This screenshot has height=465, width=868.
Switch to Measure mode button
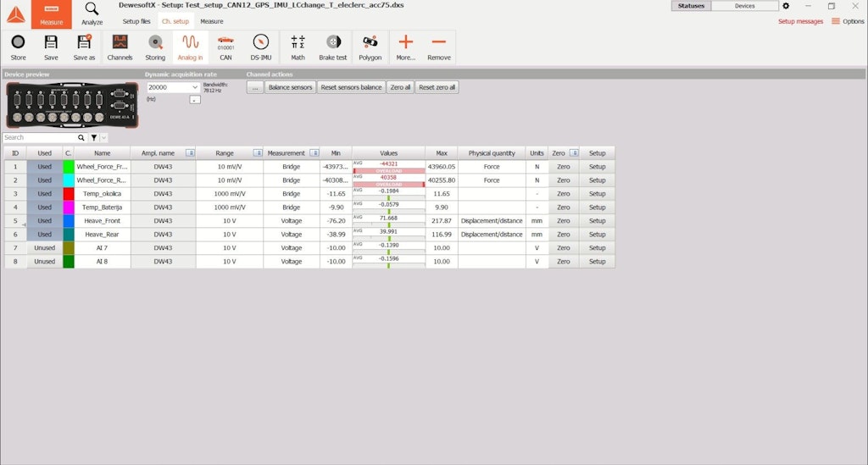click(x=52, y=14)
